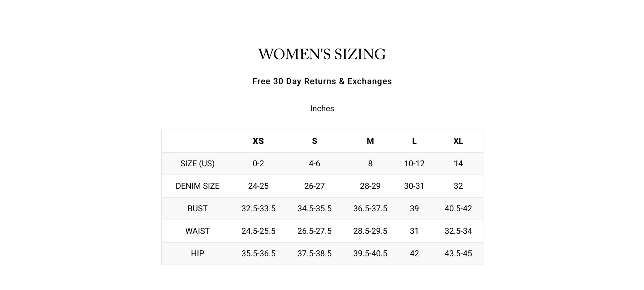Select the S column header
Viewport: 644px width, 290px height.
[x=314, y=141]
